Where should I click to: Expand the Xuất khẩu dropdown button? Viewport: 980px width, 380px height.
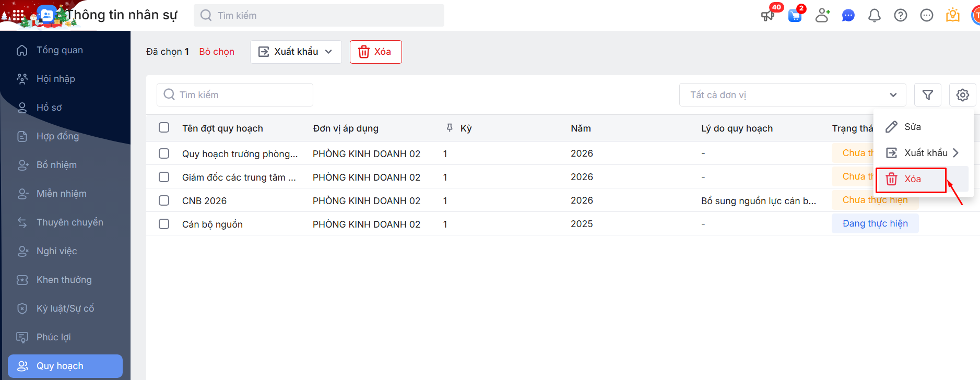(296, 52)
